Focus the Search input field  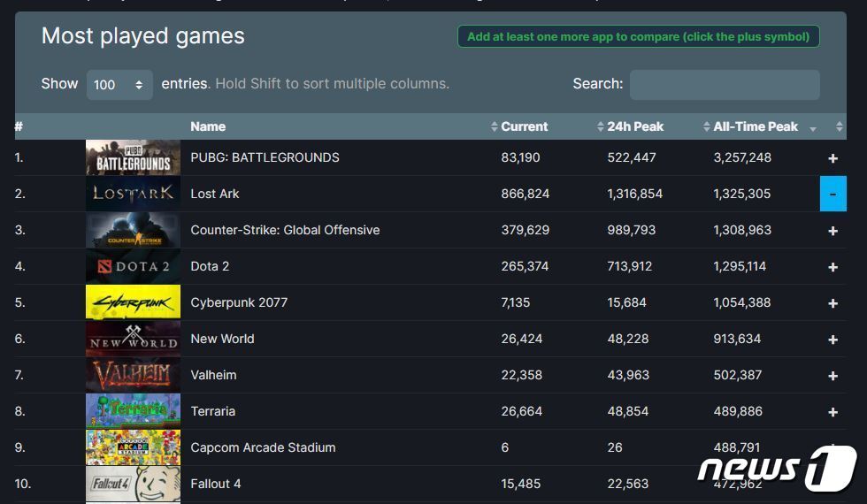(x=725, y=85)
